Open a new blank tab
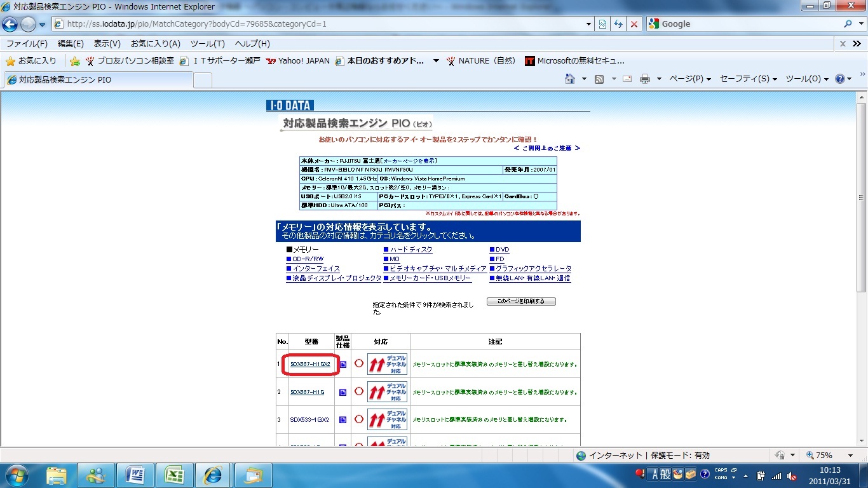The height and width of the screenshot is (488, 868). [x=202, y=81]
